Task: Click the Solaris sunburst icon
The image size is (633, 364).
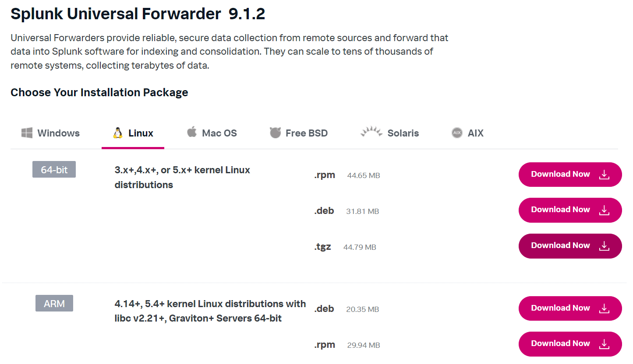Action: click(371, 132)
